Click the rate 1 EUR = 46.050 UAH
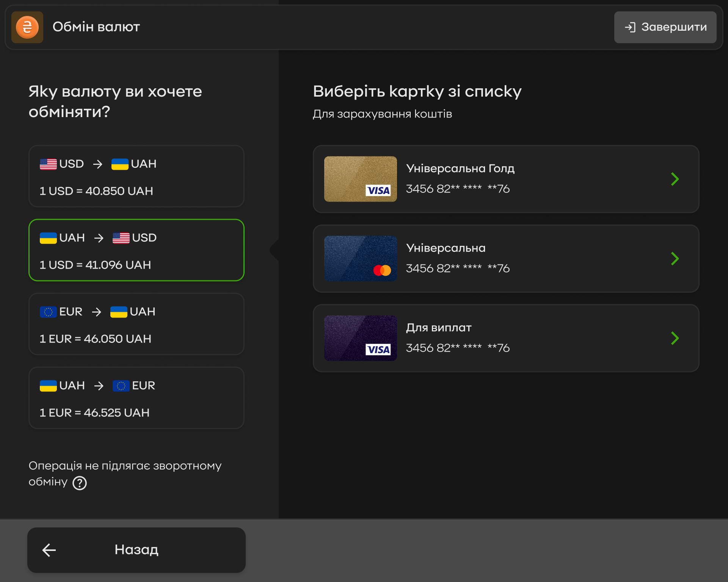This screenshot has height=582, width=728. click(96, 339)
